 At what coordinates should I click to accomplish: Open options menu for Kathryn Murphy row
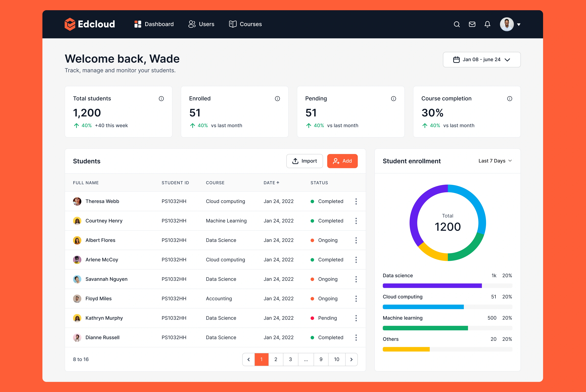[356, 318]
